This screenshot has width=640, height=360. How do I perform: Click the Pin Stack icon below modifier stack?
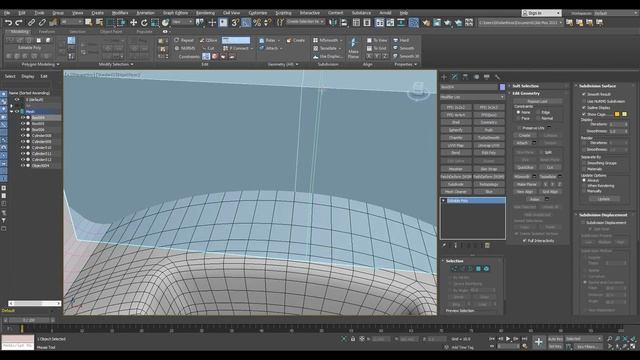[x=444, y=245]
